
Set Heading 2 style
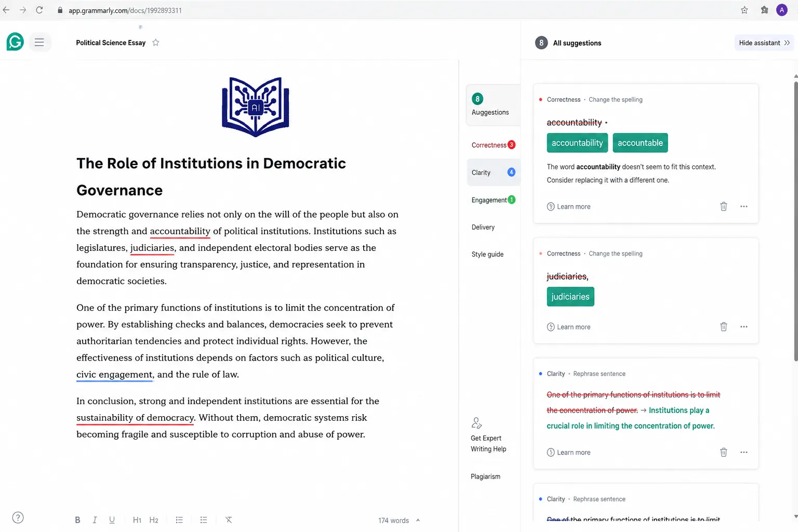(x=154, y=520)
